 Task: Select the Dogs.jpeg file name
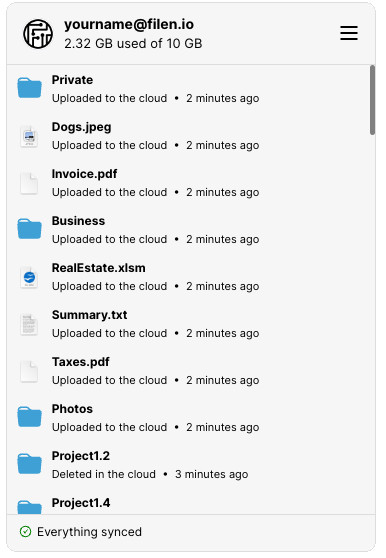[81, 127]
